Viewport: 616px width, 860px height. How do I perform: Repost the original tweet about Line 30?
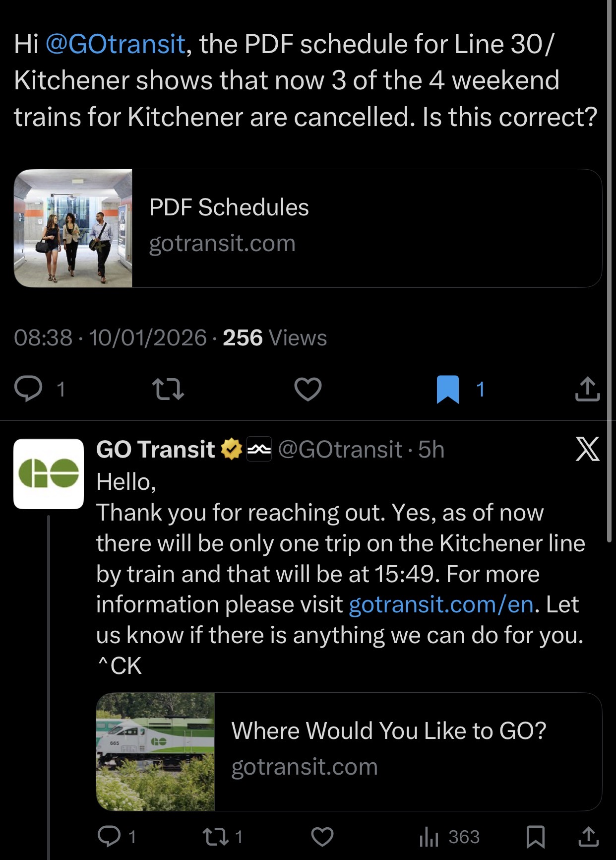point(168,389)
